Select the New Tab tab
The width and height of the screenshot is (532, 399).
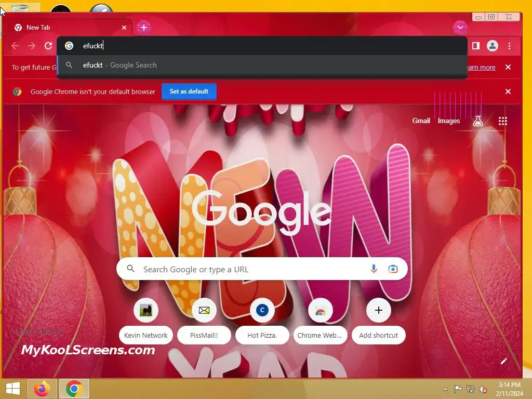coord(70,28)
